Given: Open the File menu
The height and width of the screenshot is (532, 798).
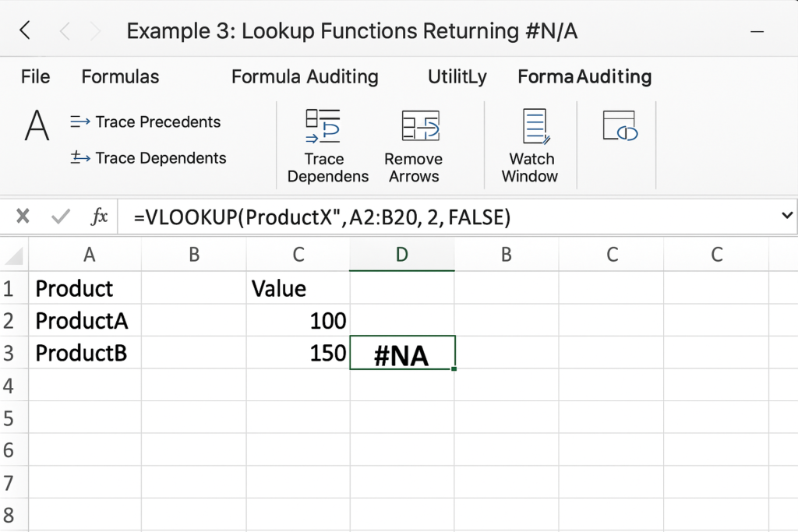Looking at the screenshot, I should coord(35,76).
